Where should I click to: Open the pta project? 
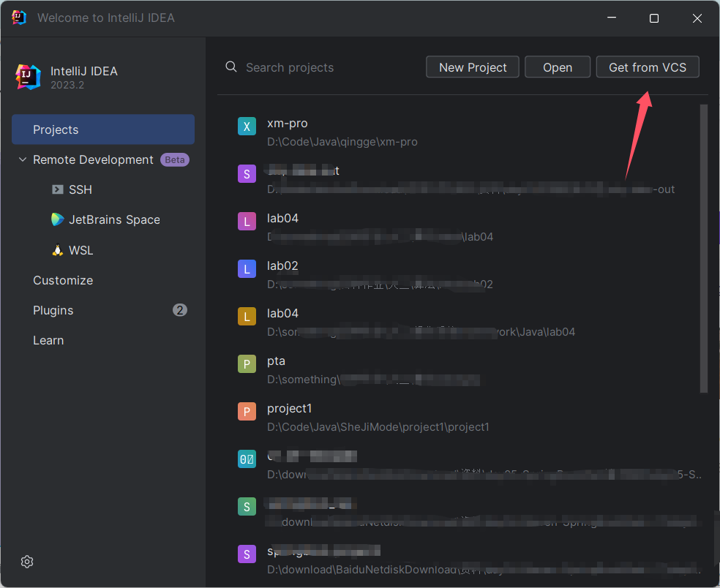pos(464,369)
